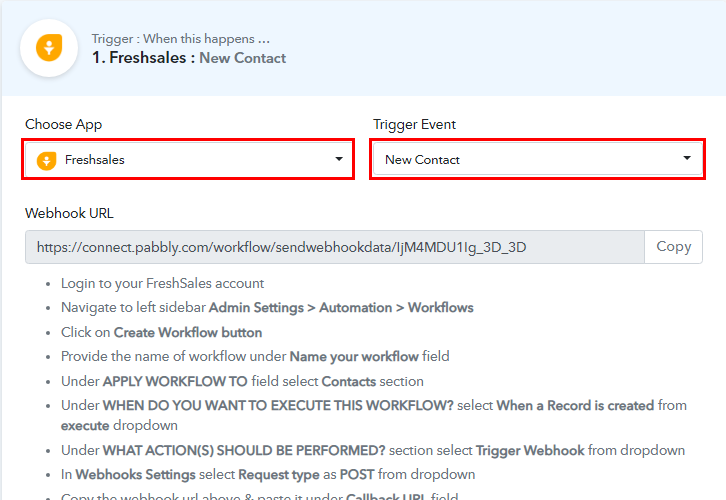Open the Choose App dropdown showing Freshsales
This screenshot has height=500, width=726.
tap(188, 159)
